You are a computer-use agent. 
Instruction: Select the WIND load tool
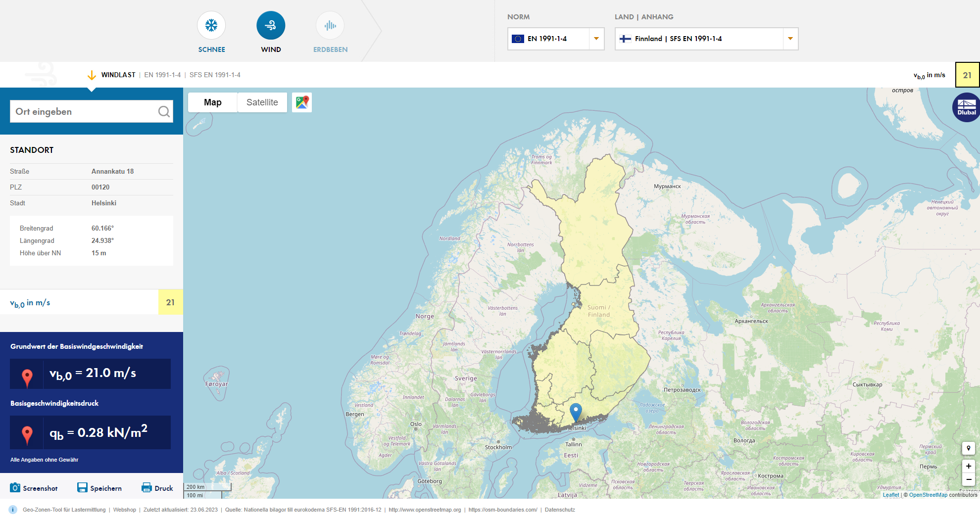point(271,25)
